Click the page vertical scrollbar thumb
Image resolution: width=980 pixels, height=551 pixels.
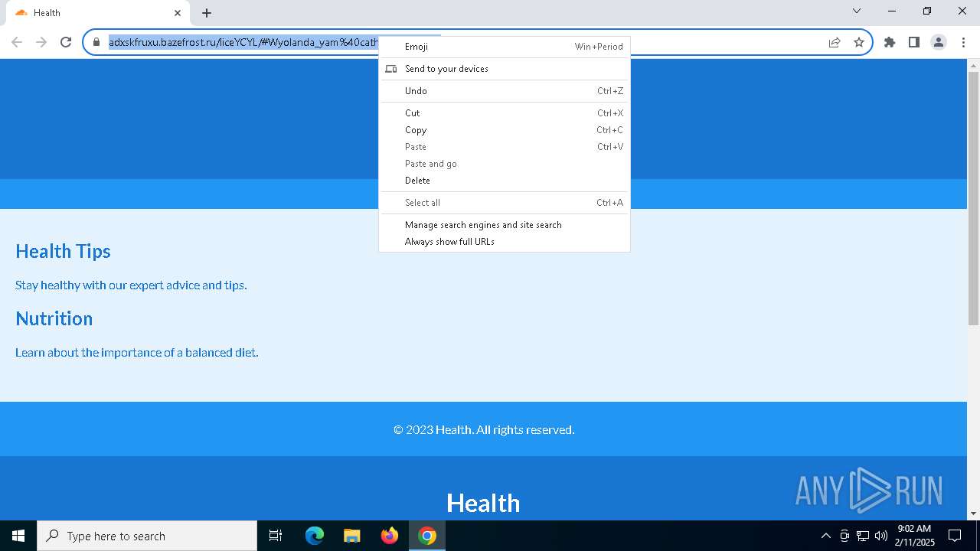973,199
